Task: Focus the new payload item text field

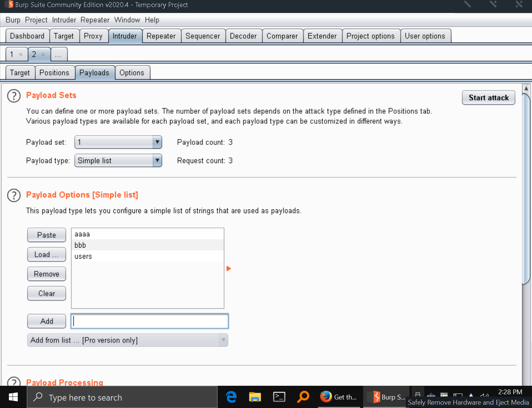Action: point(150,321)
